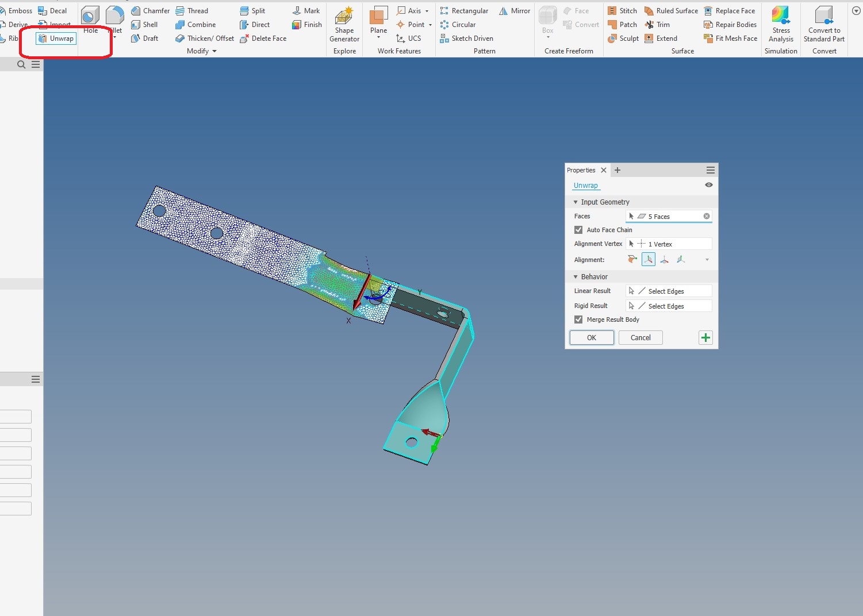The width and height of the screenshot is (863, 616).
Task: Select the Unwrap tool in the ribbon
Action: point(56,38)
